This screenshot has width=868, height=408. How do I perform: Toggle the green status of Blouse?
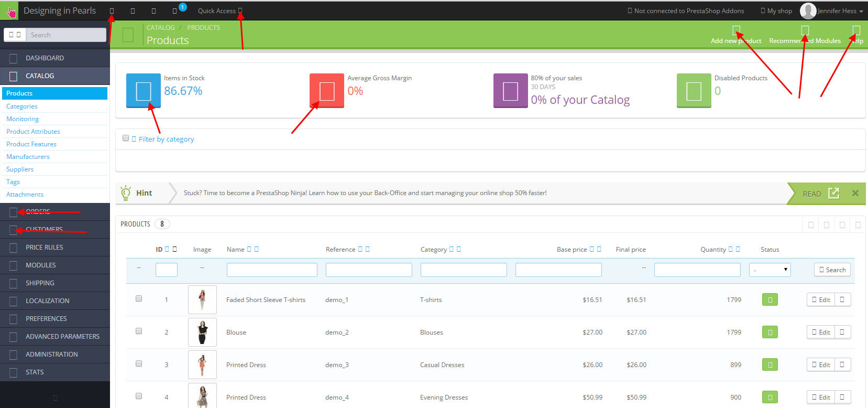pyautogui.click(x=770, y=332)
